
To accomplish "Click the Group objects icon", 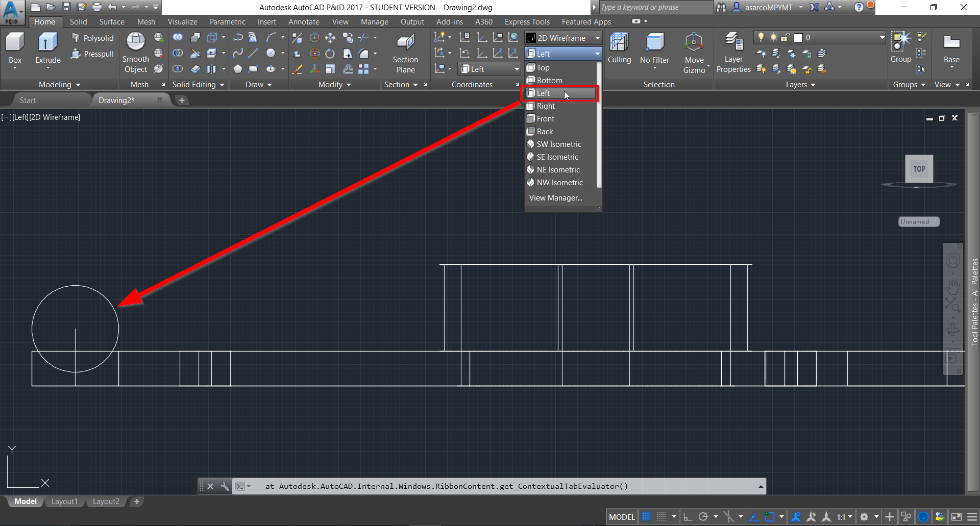I will click(901, 47).
